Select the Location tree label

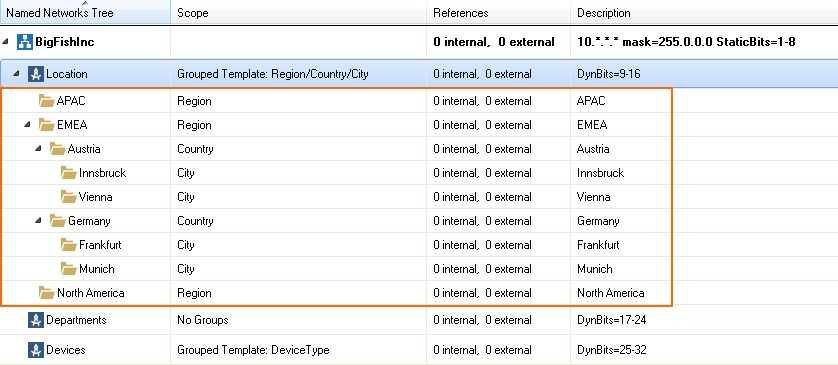pos(67,74)
